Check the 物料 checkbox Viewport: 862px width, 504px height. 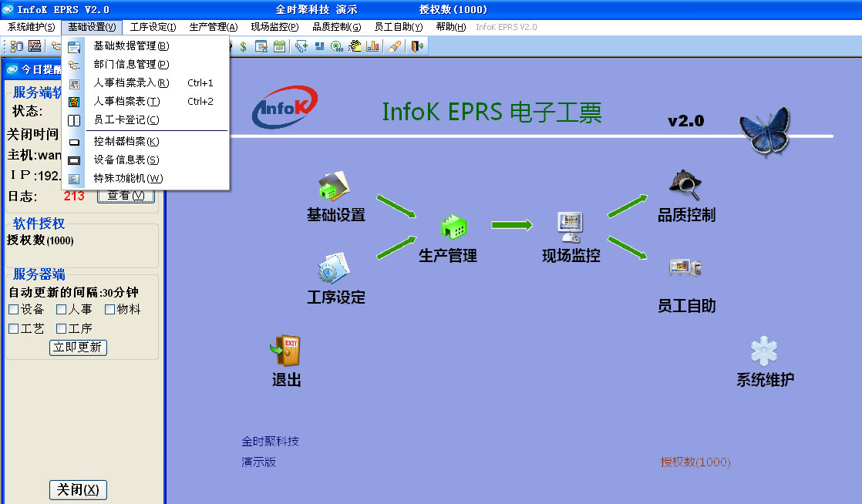[109, 310]
